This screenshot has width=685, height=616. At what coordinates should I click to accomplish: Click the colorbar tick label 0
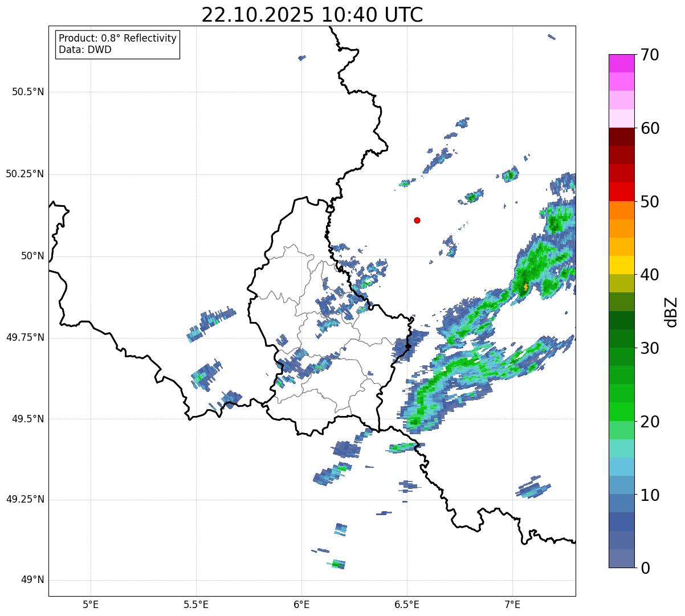tap(645, 568)
